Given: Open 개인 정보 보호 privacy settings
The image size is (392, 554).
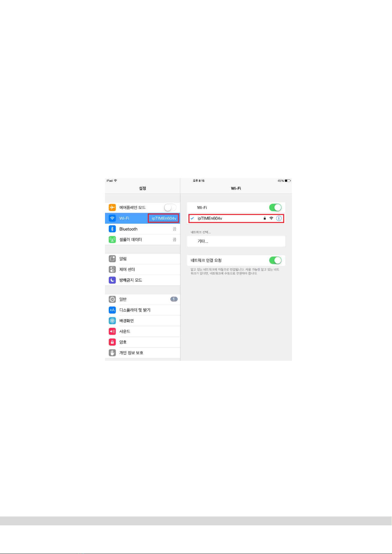Looking at the screenshot, I should point(143,353).
